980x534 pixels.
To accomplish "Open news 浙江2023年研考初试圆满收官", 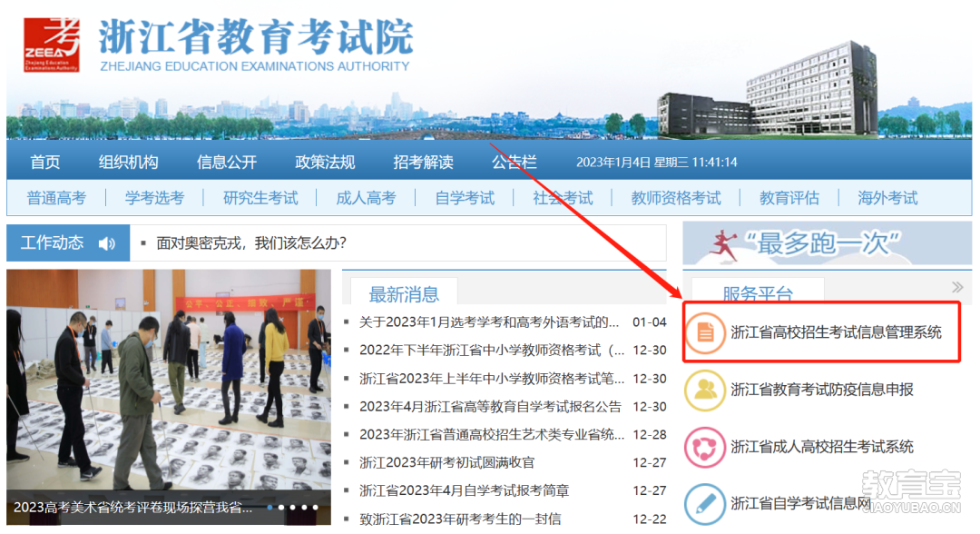I will tap(446, 463).
